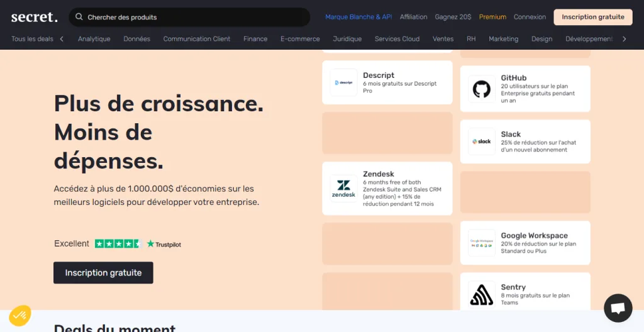This screenshot has height=332, width=644.
Task: Open the Gagnez 20$ link
Action: [453, 17]
